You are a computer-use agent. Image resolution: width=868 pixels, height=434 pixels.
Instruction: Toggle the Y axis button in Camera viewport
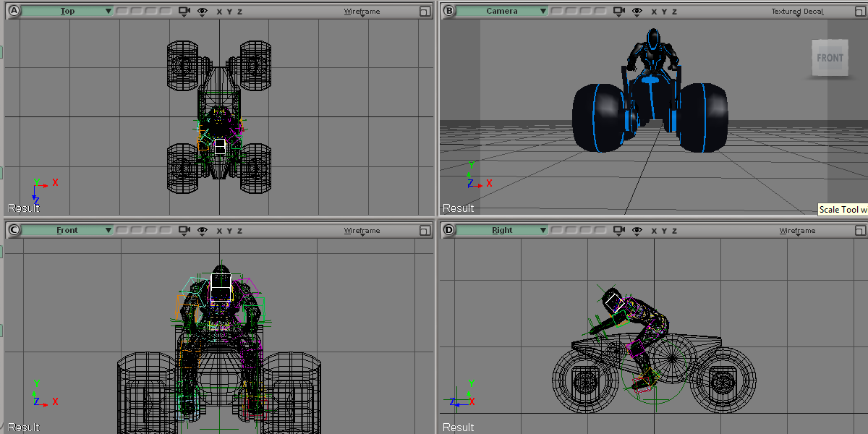coord(664,12)
